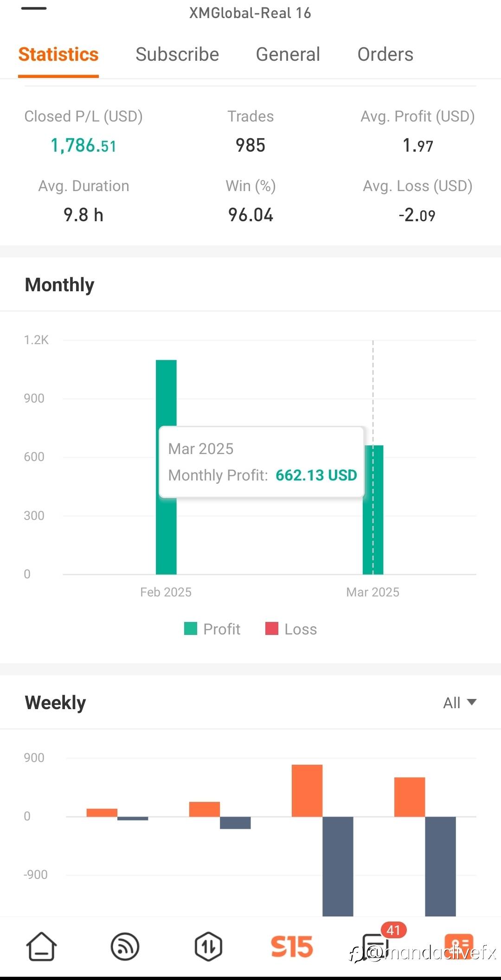Open the Orders tab
Screen dimensions: 501x980
point(385,54)
